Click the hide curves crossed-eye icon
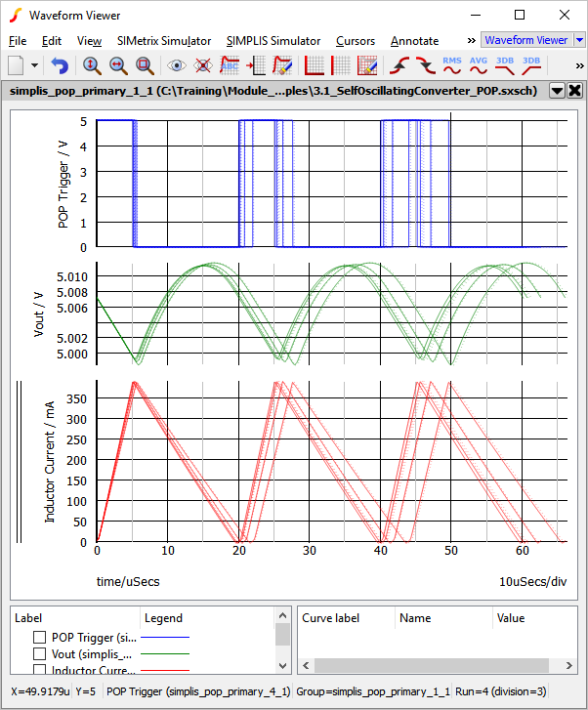 click(x=203, y=65)
